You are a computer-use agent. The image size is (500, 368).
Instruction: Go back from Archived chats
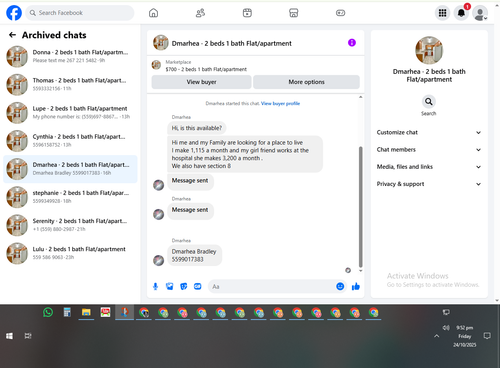(x=12, y=35)
